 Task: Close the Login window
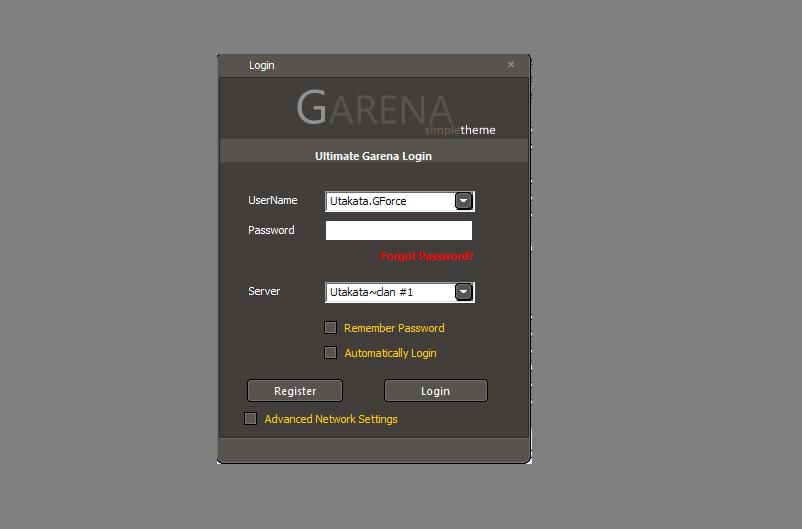click(511, 65)
